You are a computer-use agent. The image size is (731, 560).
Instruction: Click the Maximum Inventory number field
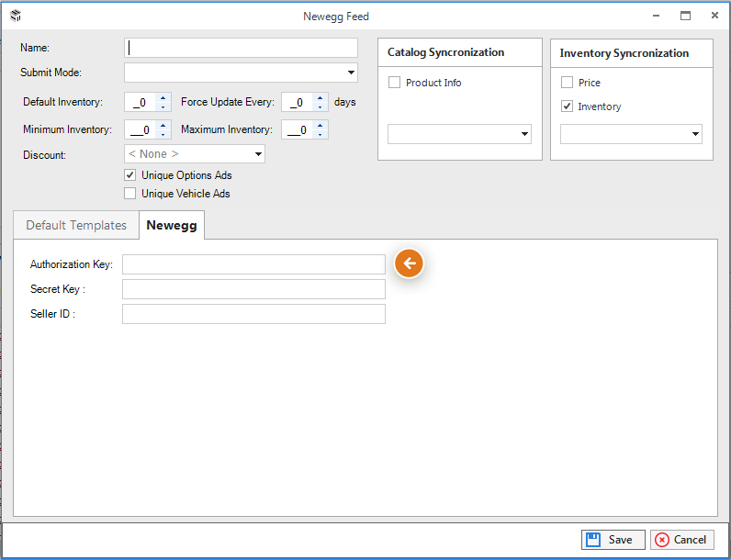[298, 129]
